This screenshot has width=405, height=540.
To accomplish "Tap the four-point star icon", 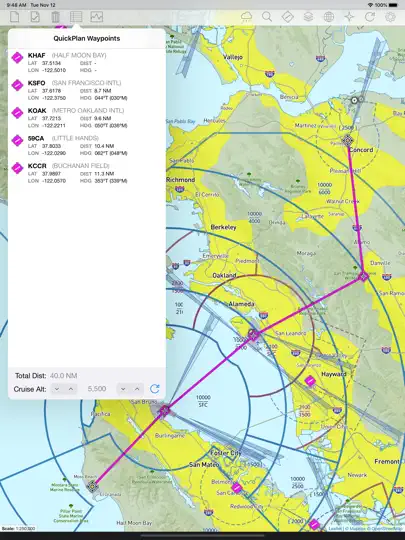I will [x=349, y=17].
